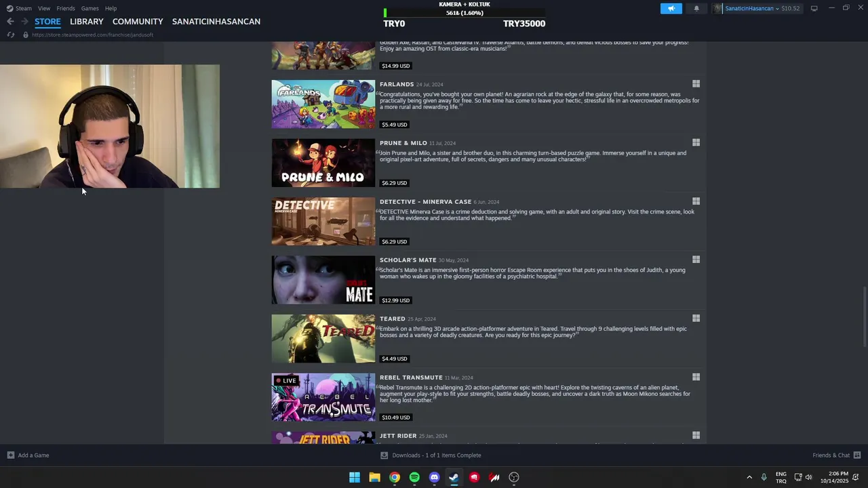Click the FARLANDS title link
The width and height of the screenshot is (868, 488).
(x=397, y=84)
